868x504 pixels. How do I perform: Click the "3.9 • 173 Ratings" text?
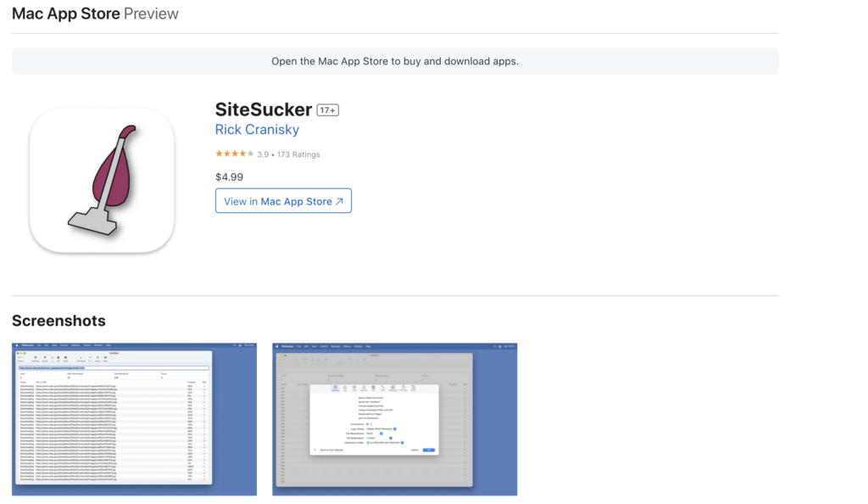tap(288, 154)
